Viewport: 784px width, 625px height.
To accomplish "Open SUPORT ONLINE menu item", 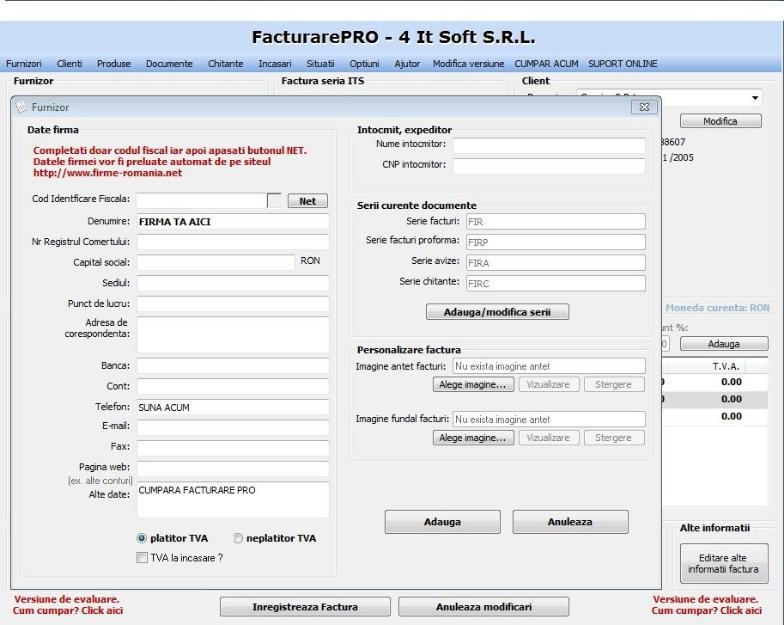I will click(x=622, y=64).
